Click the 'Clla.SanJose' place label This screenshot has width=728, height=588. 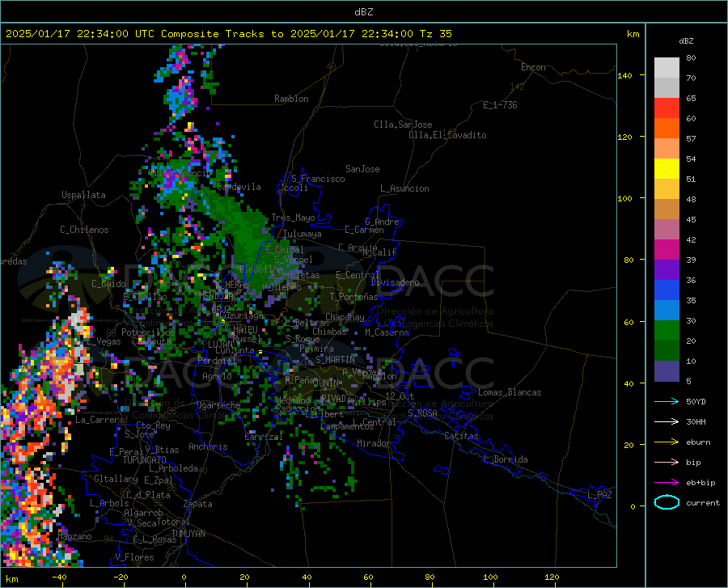[x=403, y=125]
